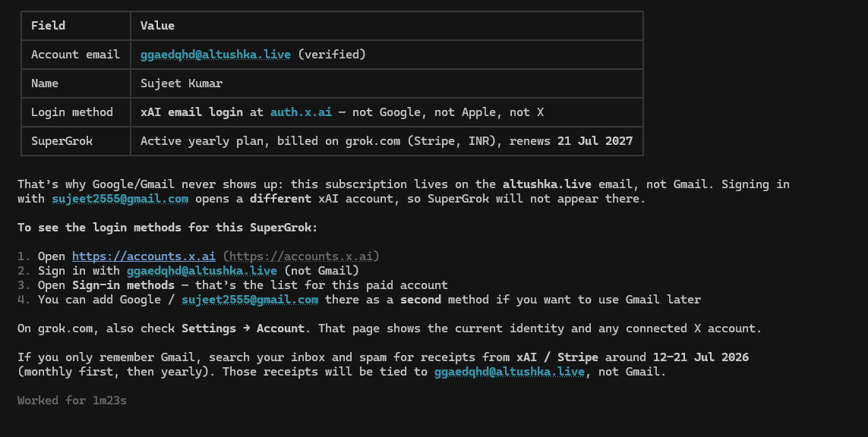Screen dimensions: 868x437
Task: Open the https://accounts.x.ai link in step 1
Action: click(x=144, y=256)
